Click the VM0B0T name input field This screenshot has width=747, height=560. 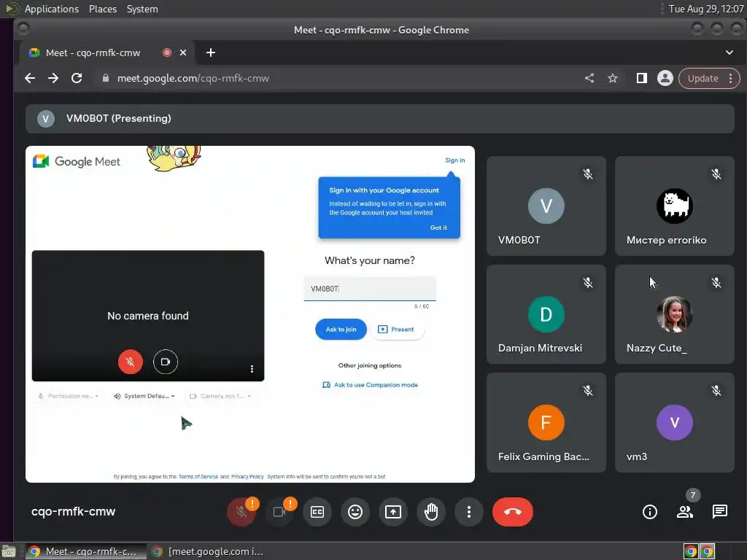pos(370,289)
